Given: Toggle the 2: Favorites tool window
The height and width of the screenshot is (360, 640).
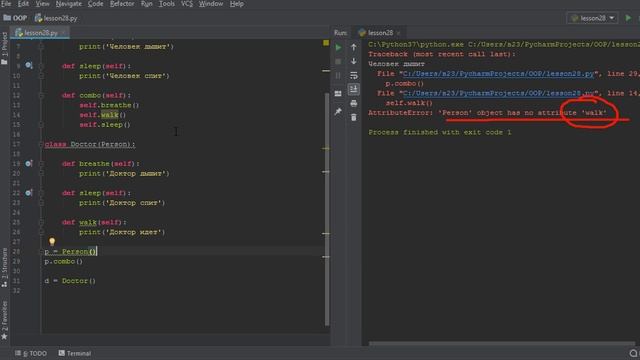Looking at the screenshot, I should pyautogui.click(x=4, y=320).
